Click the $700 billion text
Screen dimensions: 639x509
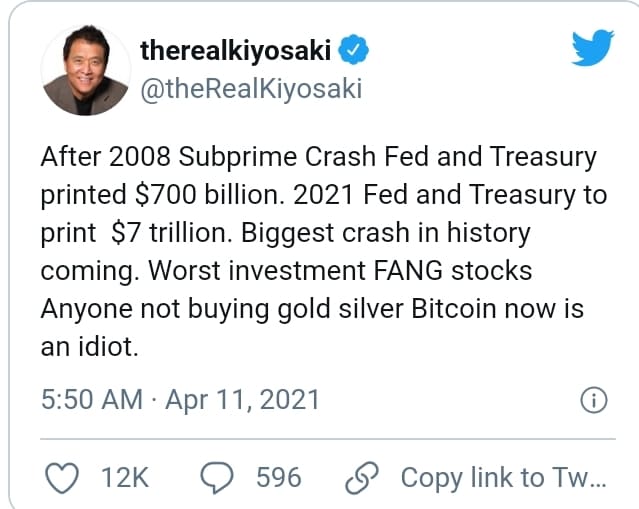point(209,195)
